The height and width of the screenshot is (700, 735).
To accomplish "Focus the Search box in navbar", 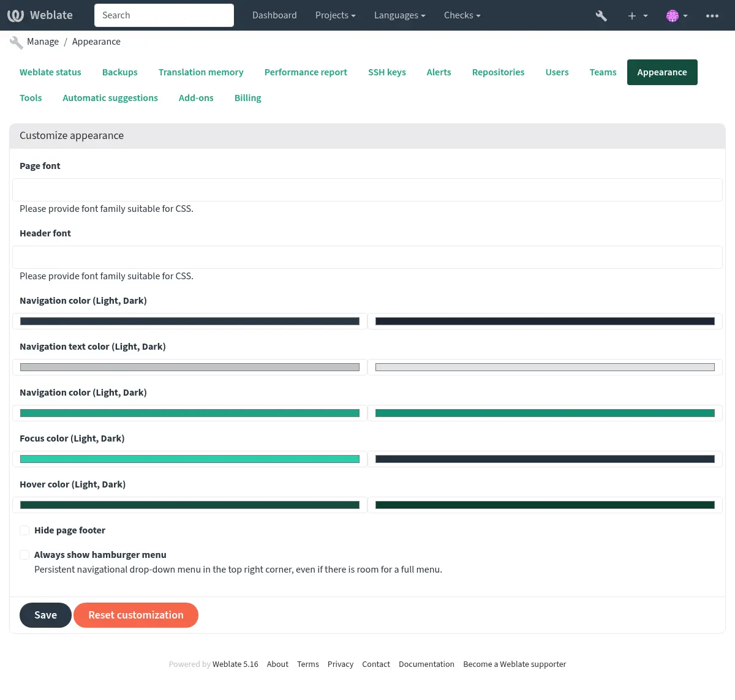I will pos(164,15).
